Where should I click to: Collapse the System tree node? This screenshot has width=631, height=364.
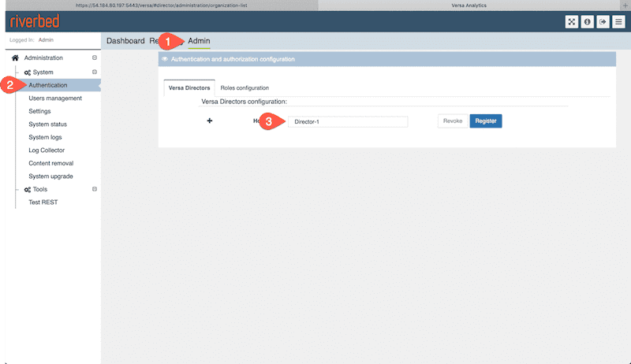pyautogui.click(x=95, y=72)
